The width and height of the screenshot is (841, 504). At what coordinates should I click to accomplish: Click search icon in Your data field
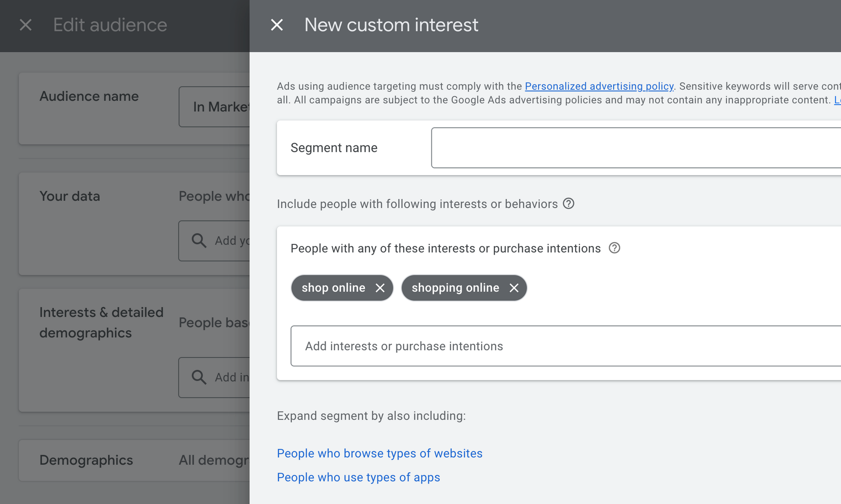click(x=199, y=240)
